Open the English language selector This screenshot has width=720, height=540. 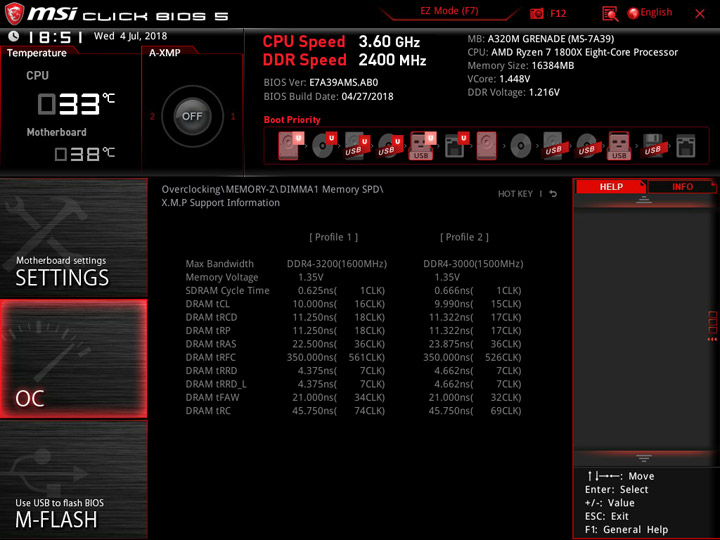pos(656,12)
